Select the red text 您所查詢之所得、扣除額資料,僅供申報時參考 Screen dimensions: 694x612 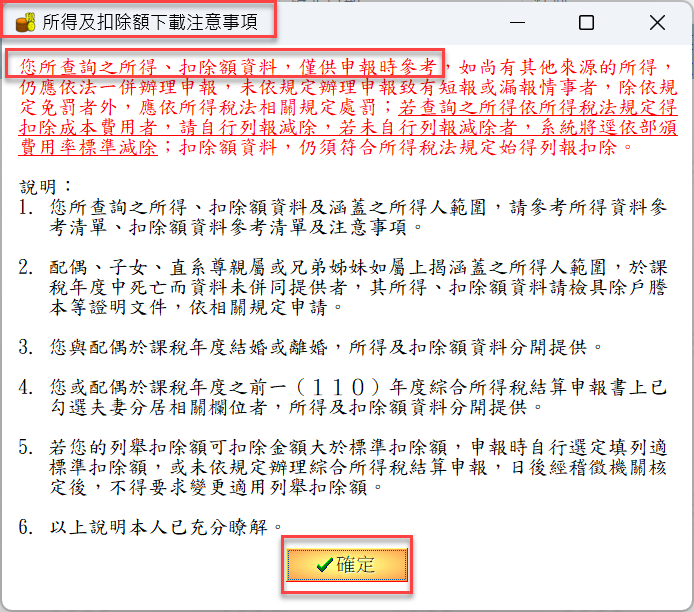pyautogui.click(x=227, y=67)
